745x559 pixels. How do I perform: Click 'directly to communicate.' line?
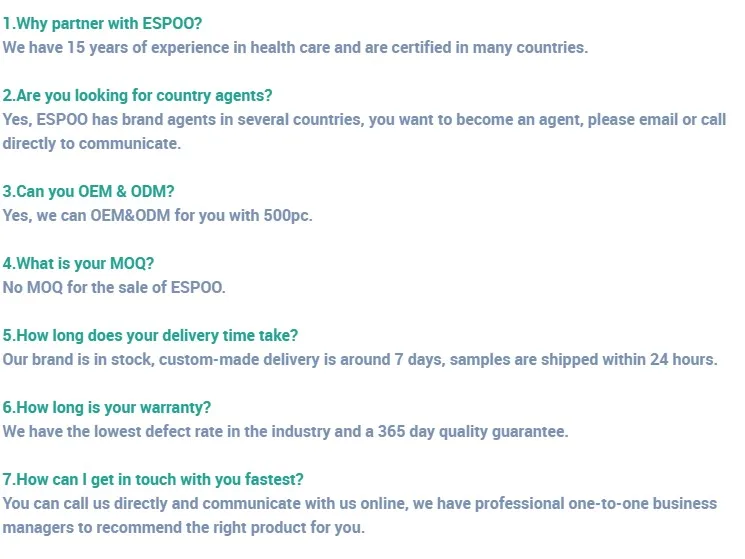click(92, 143)
